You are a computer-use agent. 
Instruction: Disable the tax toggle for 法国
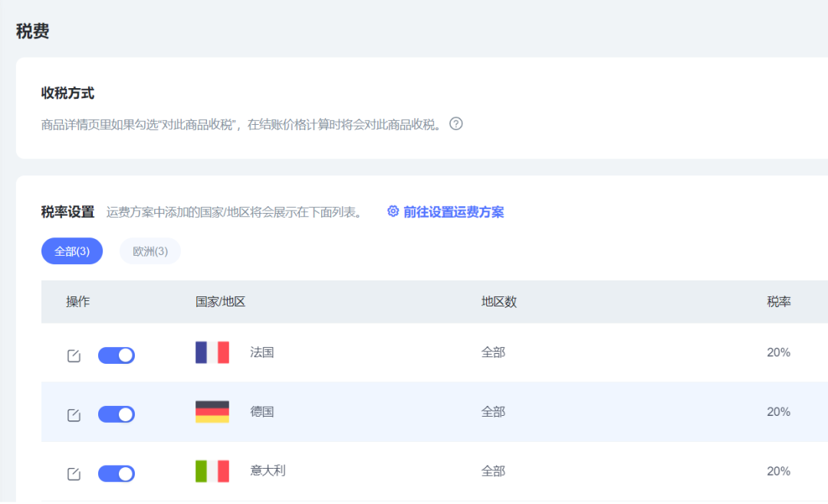[x=116, y=355]
